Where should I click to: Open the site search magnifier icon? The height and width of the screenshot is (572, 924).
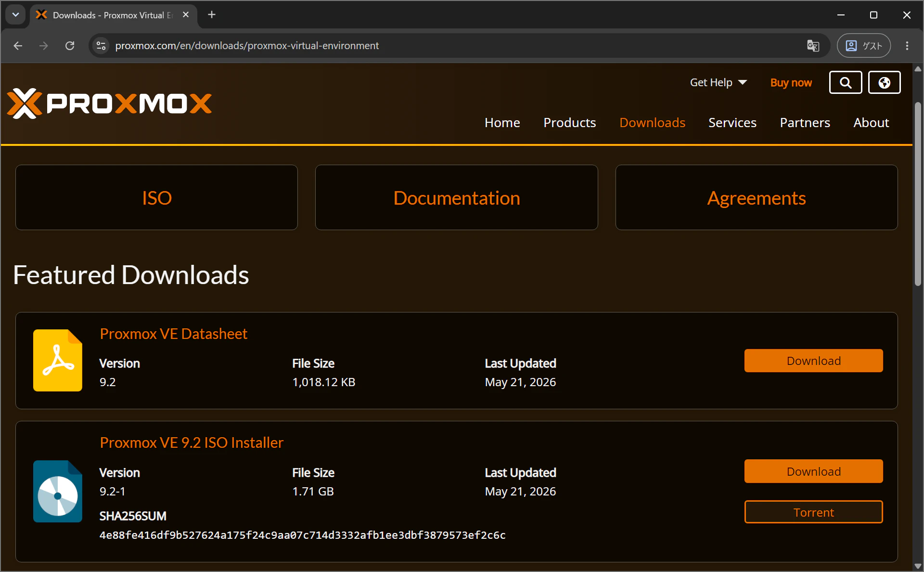click(x=845, y=82)
